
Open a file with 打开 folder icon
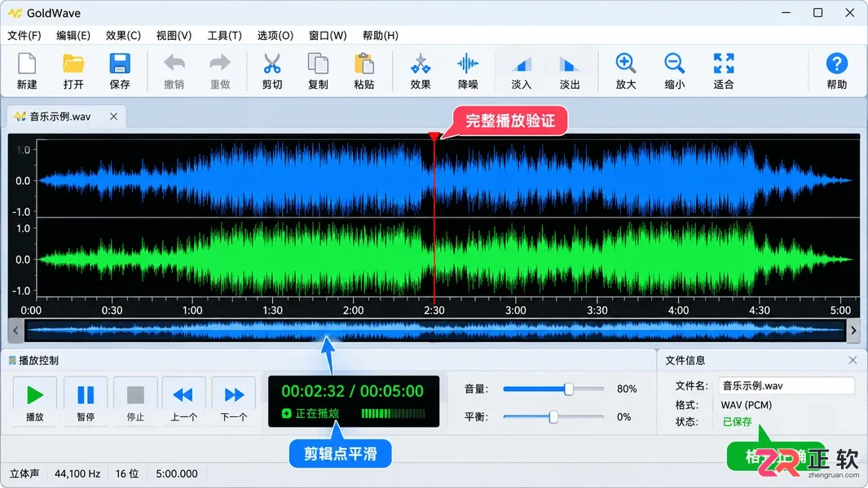pos(73,70)
